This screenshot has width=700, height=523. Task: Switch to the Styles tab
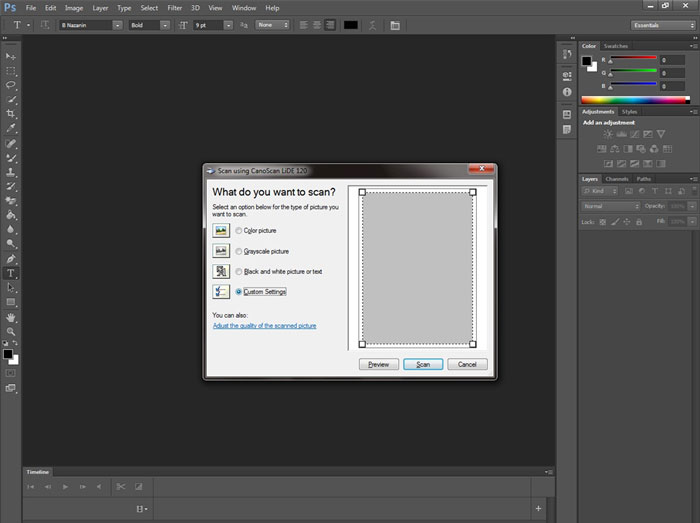coord(629,112)
